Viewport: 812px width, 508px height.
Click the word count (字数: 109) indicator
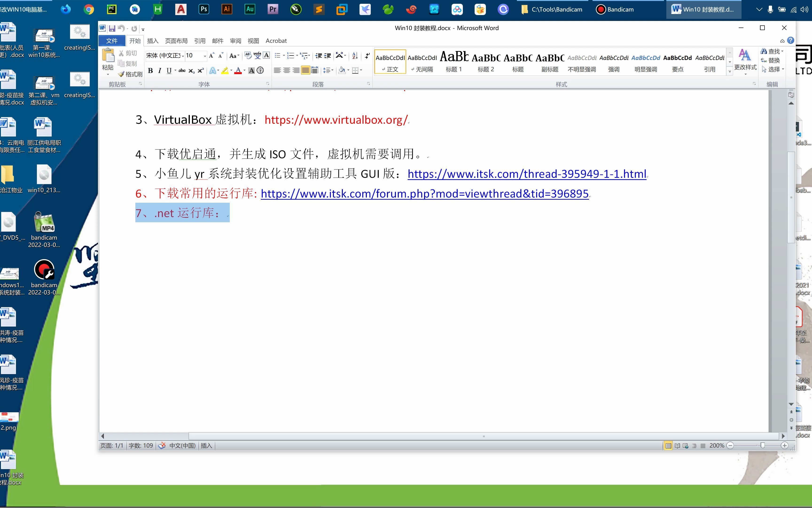(141, 446)
